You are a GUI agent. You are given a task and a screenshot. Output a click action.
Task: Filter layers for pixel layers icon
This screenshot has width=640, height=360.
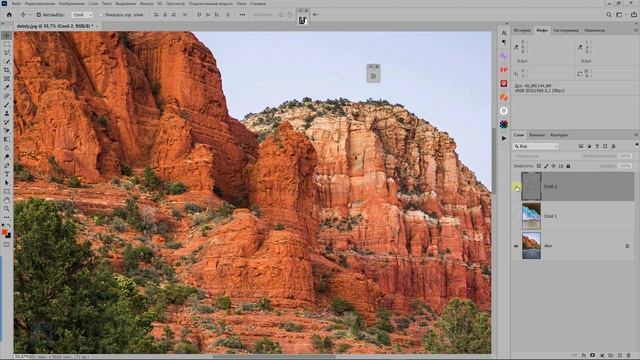click(x=581, y=146)
